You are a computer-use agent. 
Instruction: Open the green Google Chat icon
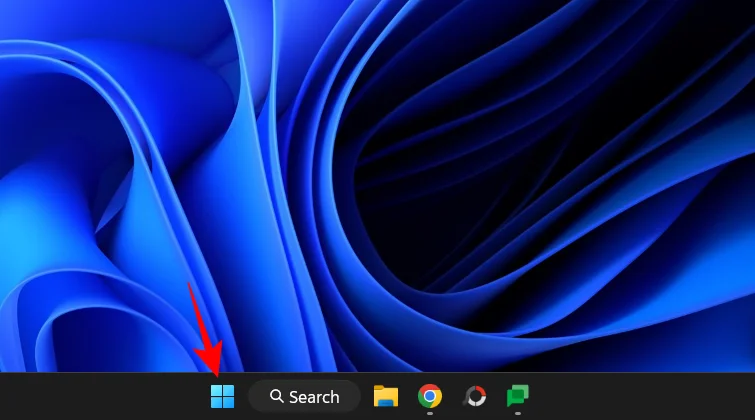coord(518,396)
